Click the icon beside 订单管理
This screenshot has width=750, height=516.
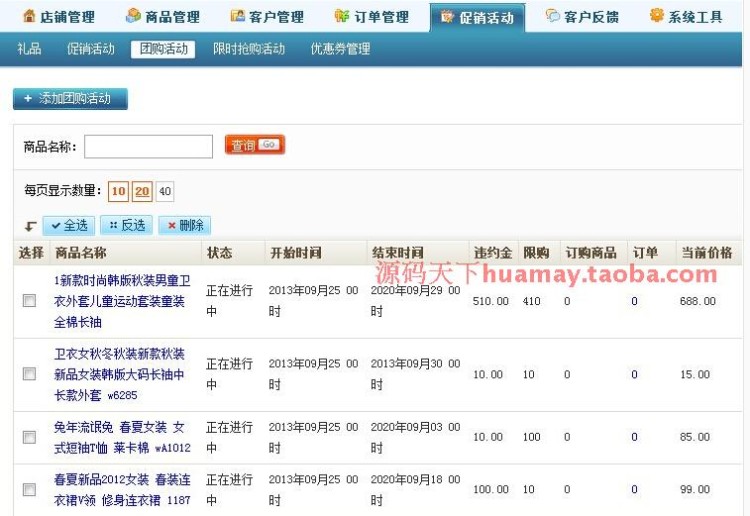pos(342,16)
